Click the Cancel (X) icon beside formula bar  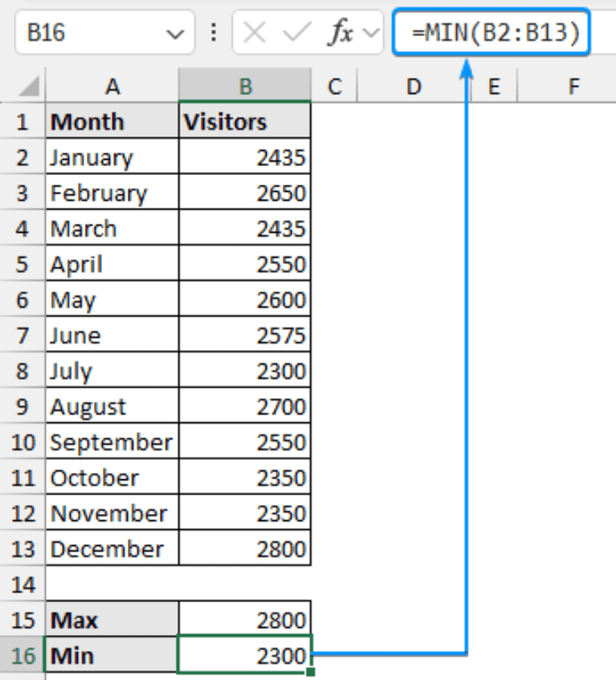coord(255,32)
